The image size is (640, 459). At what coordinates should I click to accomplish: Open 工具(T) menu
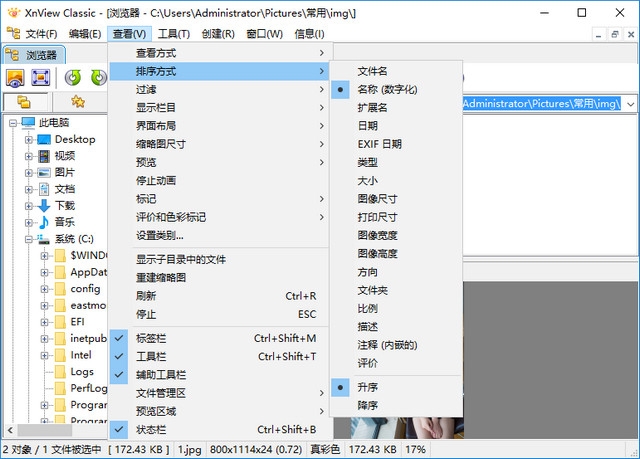(x=174, y=33)
